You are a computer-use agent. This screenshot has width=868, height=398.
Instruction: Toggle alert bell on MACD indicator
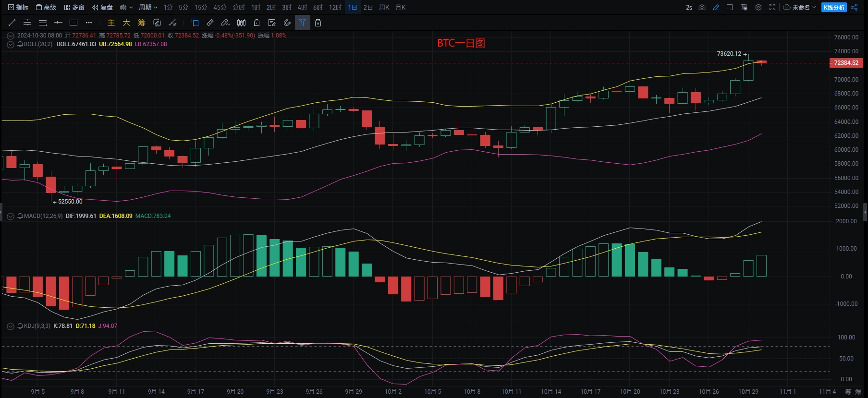tap(20, 216)
